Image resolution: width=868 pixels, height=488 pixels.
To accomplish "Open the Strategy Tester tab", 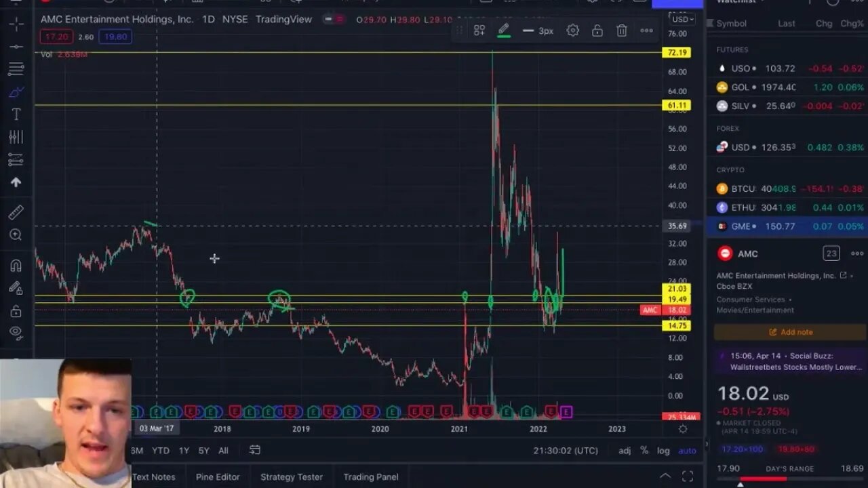I will click(x=292, y=477).
